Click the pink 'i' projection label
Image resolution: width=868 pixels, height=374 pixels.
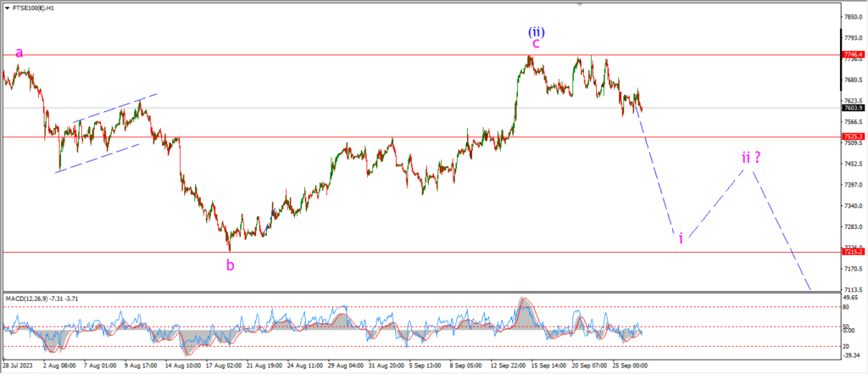click(681, 239)
